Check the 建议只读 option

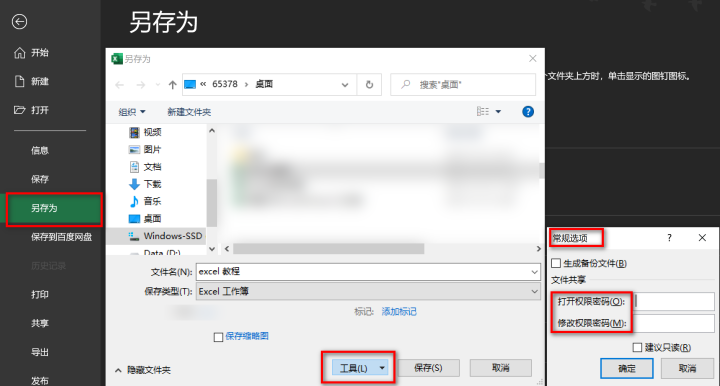point(637,347)
